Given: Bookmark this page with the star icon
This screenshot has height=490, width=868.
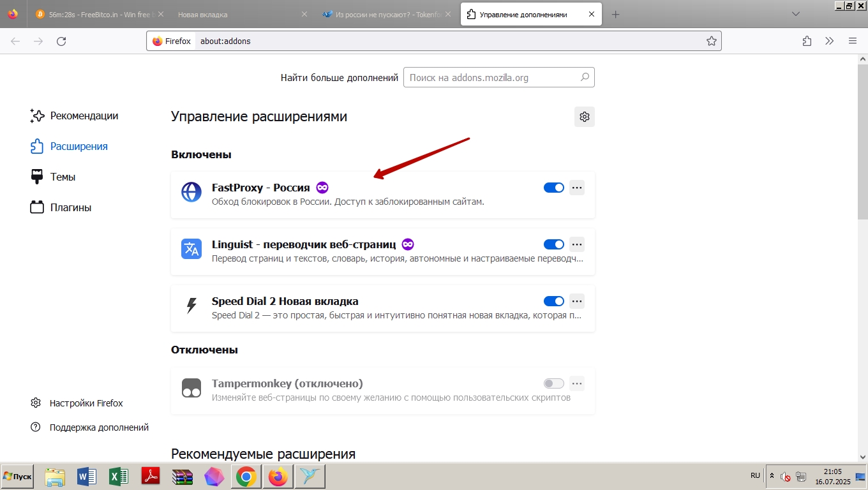Looking at the screenshot, I should coord(711,41).
